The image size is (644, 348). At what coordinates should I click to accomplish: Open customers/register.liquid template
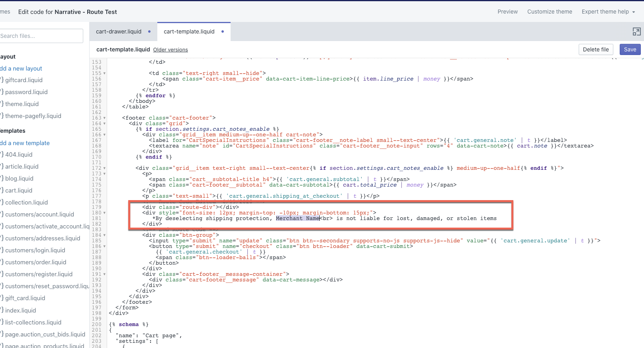point(39,274)
